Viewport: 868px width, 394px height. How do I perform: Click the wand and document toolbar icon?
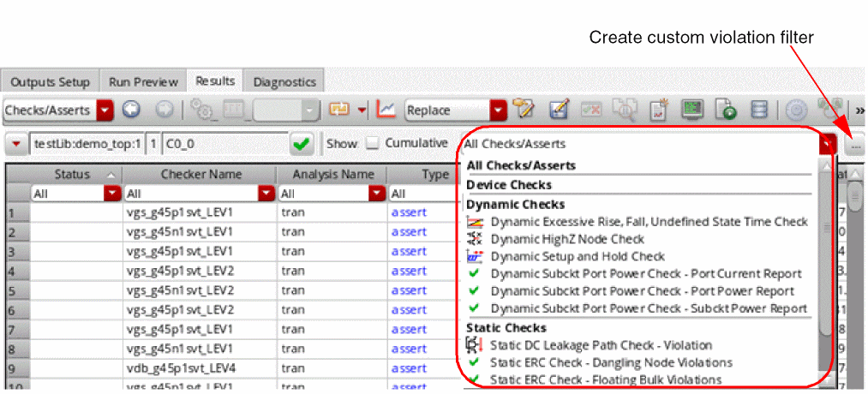point(523,110)
